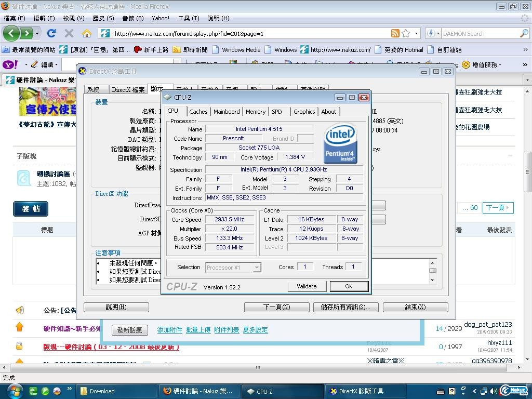Launch the maple leaf quick-launch icon
This screenshot has height=399, width=532.
click(x=57, y=391)
